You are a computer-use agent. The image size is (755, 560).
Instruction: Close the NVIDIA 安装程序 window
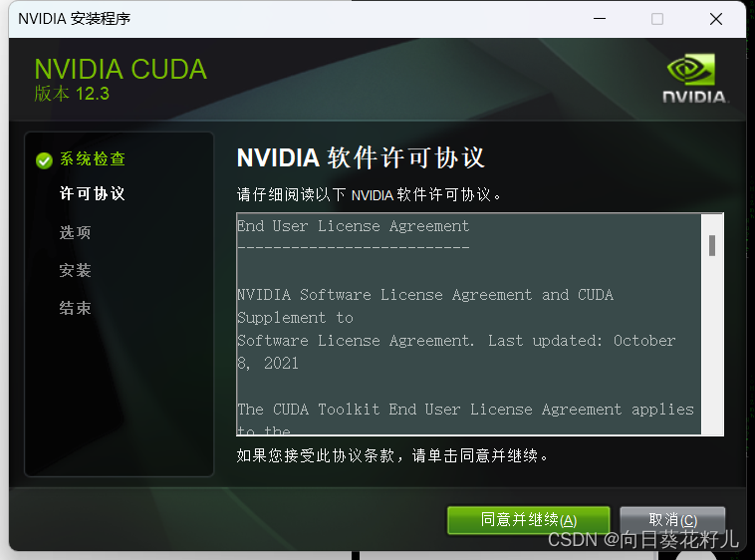pyautogui.click(x=716, y=19)
